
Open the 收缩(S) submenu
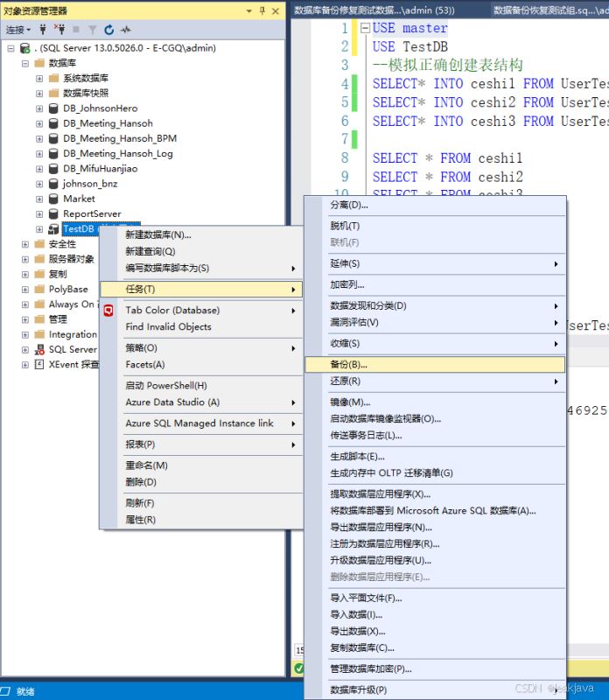436,344
